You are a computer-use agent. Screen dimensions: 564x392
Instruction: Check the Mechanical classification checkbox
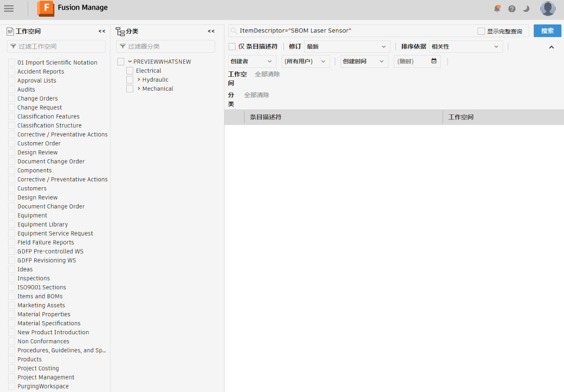pyautogui.click(x=130, y=89)
